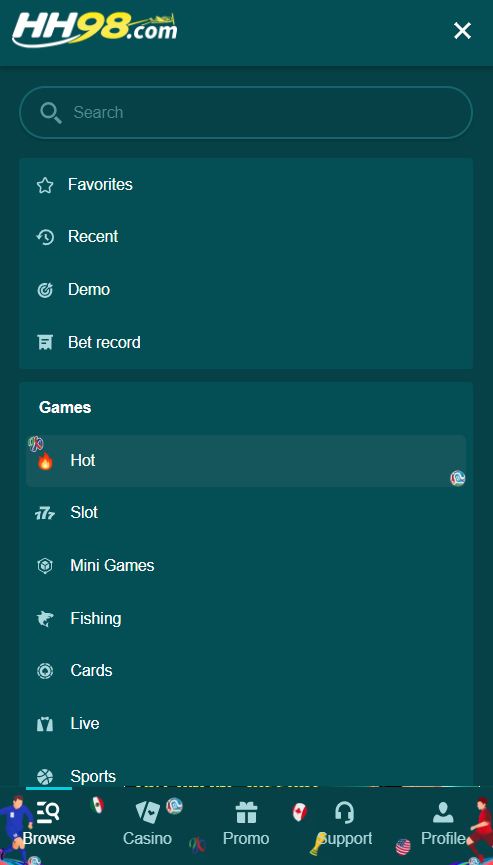Click the Demo target icon
This screenshot has width=493, height=865.
45,290
